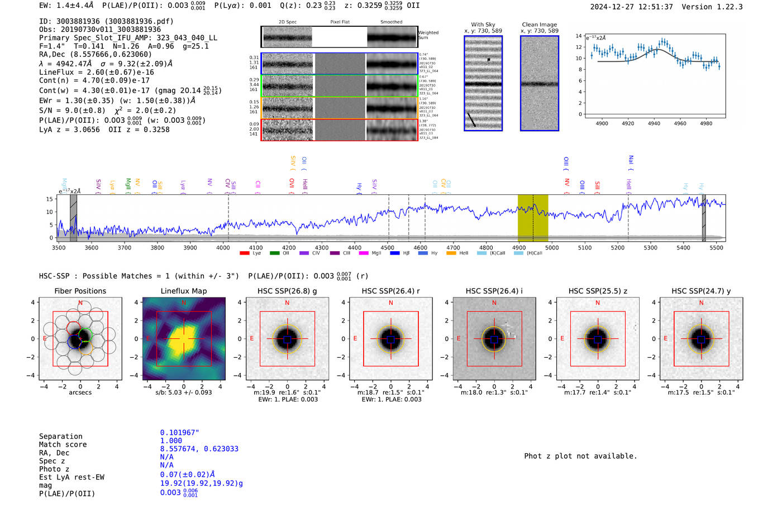This screenshot has height=532, width=782.
Task: Click the NaI line label above the spectrum
Action: tap(631, 163)
